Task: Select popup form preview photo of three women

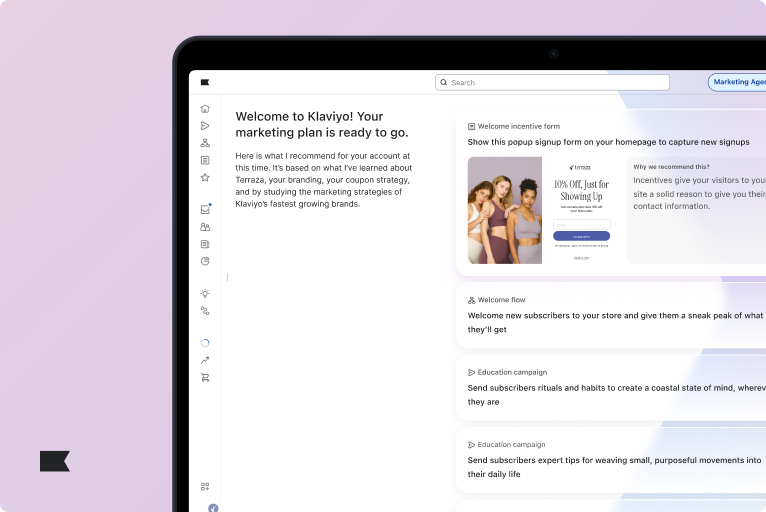Action: [505, 210]
